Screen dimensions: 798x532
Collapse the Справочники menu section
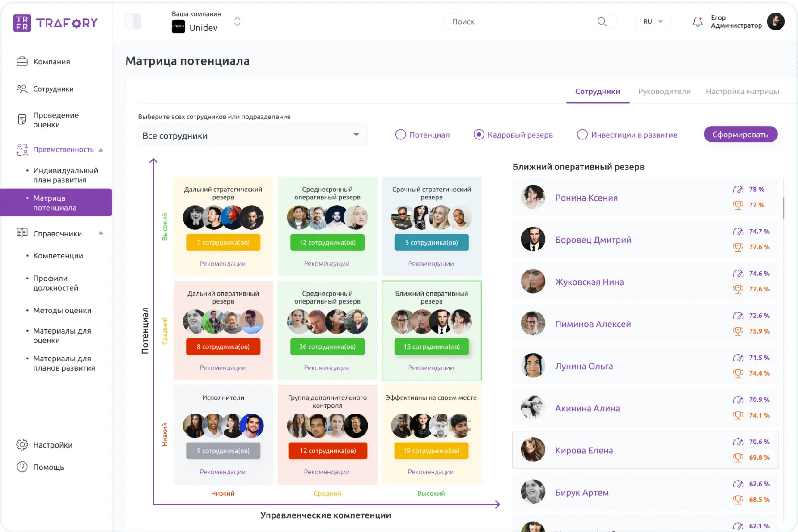(x=101, y=233)
